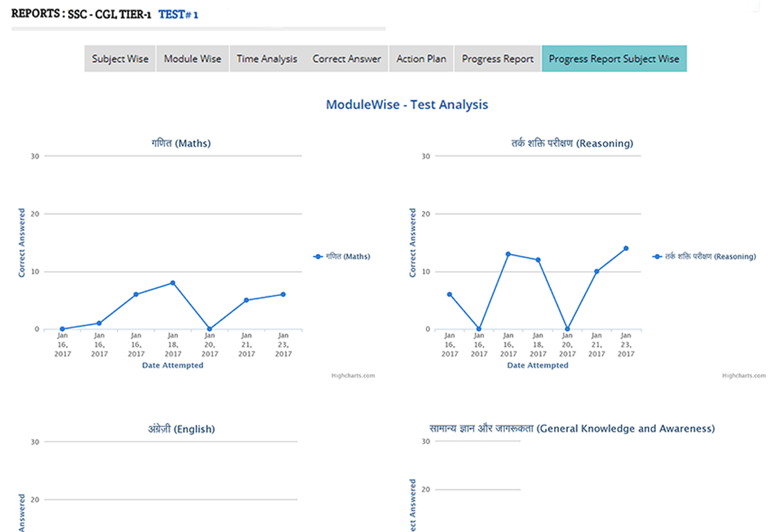
Task: Click Reasoning data point for Jan 23, 2017
Action: [x=626, y=248]
